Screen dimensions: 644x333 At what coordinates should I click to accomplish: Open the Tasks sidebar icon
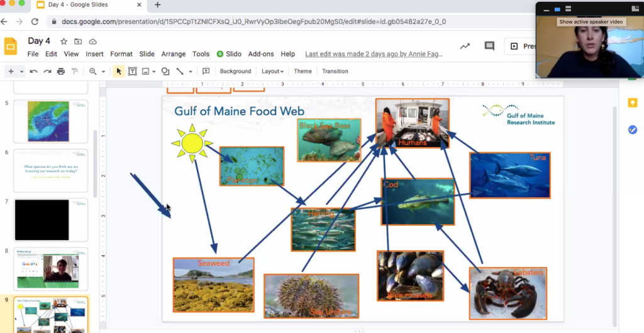(x=633, y=129)
